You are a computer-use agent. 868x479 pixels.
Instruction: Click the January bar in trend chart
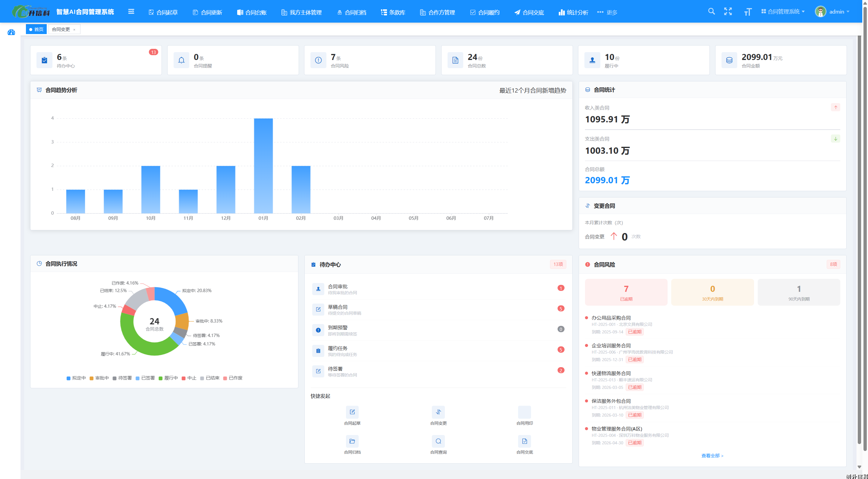[263, 165]
